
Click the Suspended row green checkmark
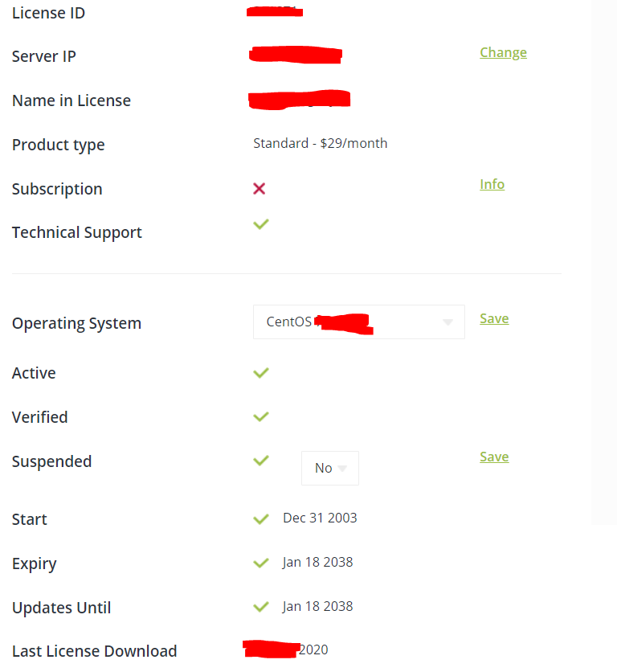tap(260, 461)
